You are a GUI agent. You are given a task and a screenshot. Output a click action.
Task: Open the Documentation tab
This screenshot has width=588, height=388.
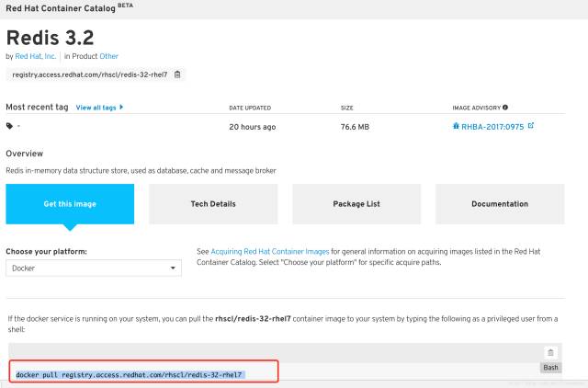(x=500, y=204)
